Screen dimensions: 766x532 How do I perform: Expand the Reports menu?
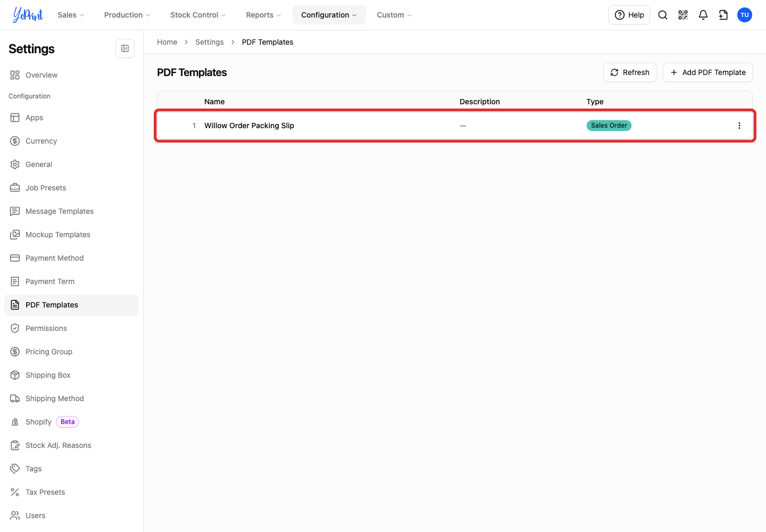click(263, 15)
